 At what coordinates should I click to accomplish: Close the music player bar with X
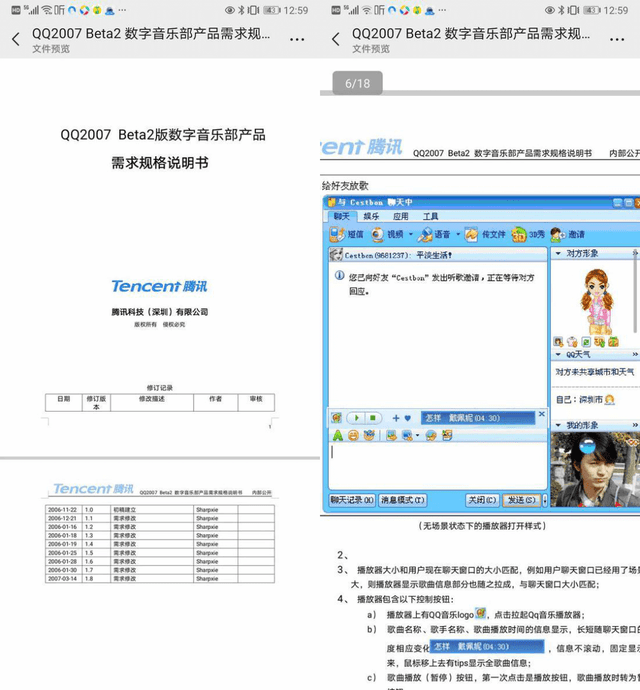coord(542,414)
